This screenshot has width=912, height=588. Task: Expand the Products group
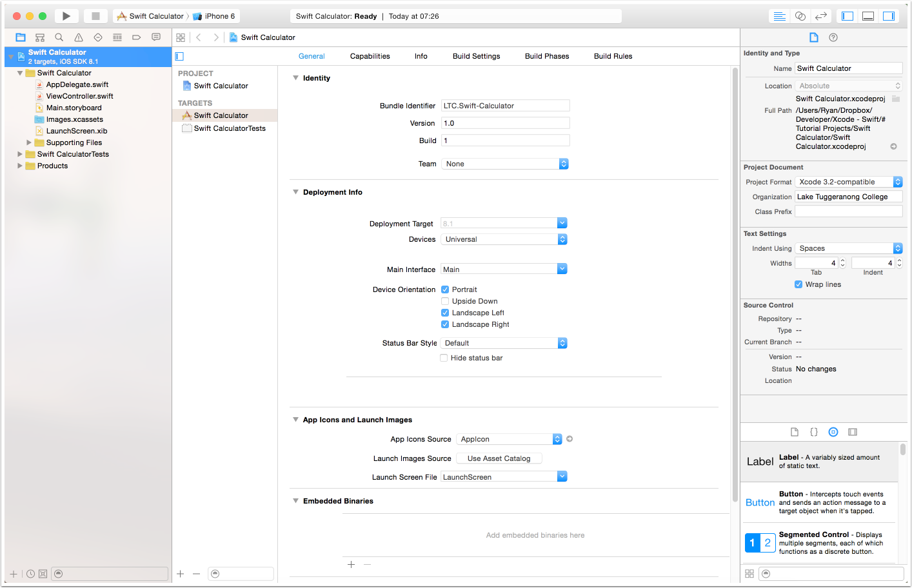click(x=20, y=166)
